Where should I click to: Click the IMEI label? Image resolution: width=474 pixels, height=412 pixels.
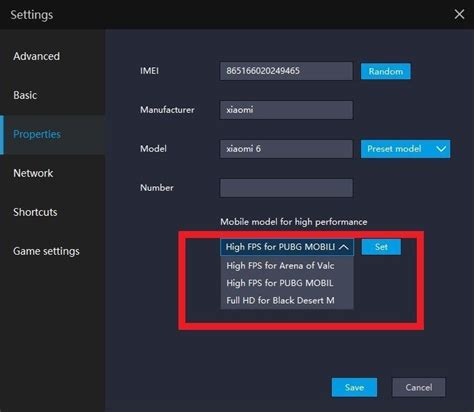tap(149, 71)
